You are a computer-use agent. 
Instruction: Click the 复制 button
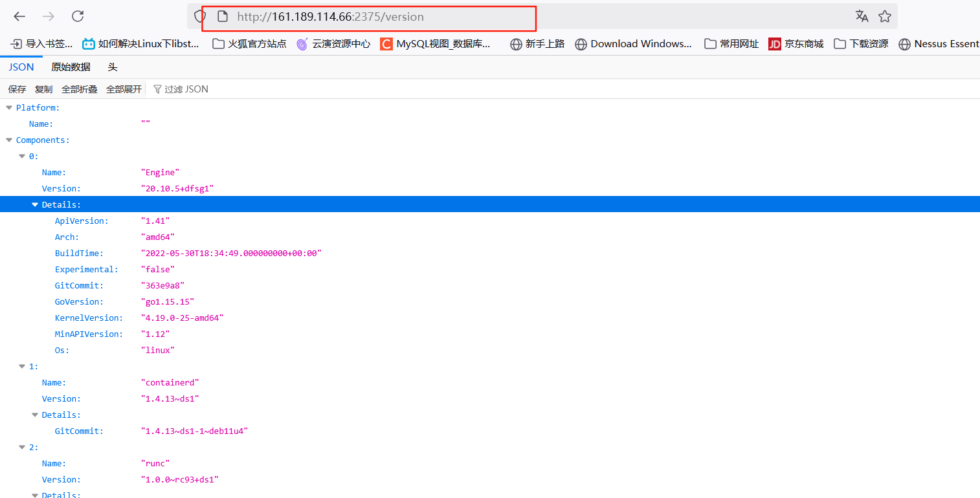[44, 89]
